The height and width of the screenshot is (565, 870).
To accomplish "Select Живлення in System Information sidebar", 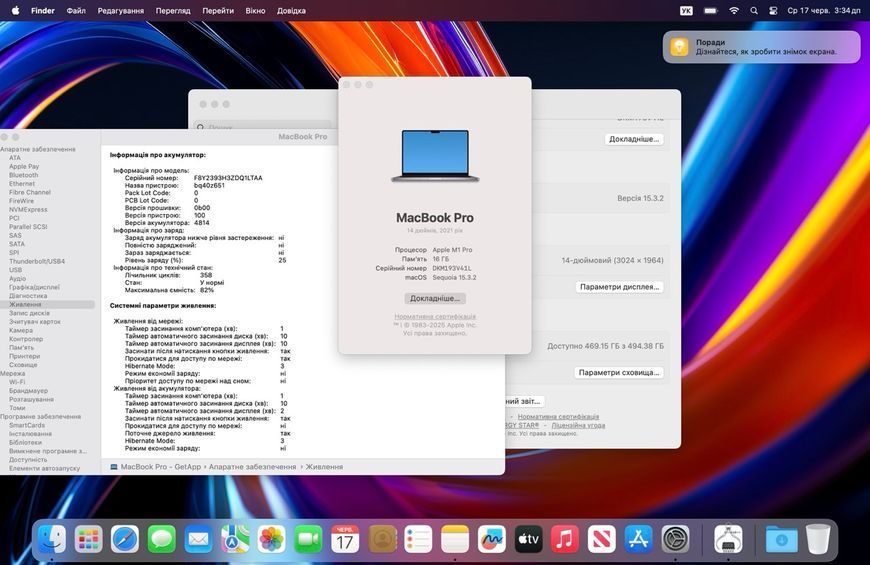I will (25, 304).
